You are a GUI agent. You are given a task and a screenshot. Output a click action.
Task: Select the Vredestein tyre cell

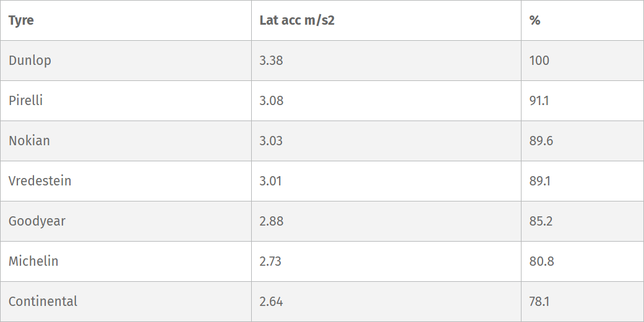(40, 181)
